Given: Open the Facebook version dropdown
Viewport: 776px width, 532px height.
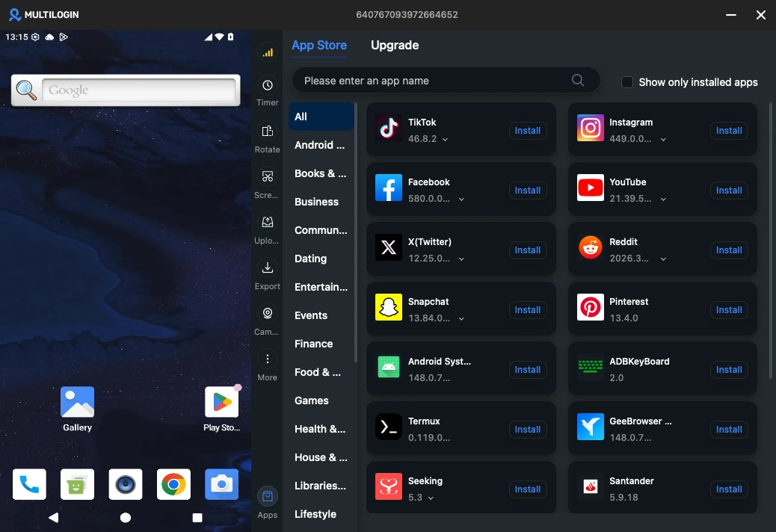Looking at the screenshot, I should [461, 199].
